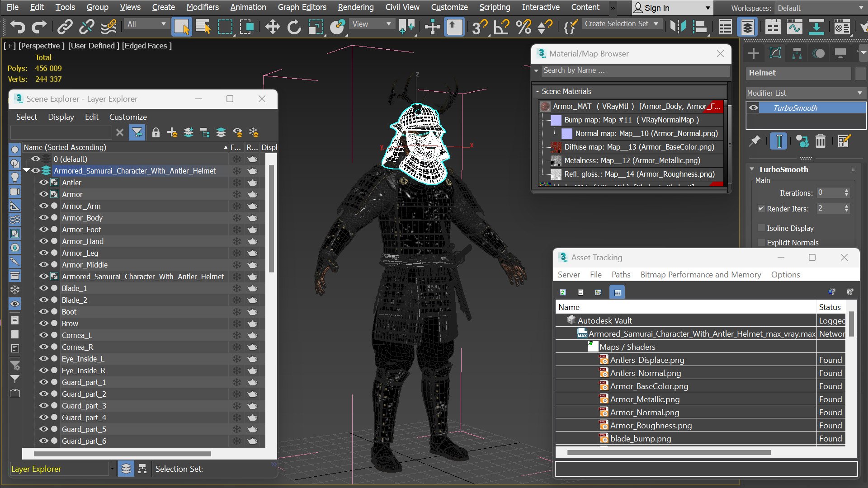Toggle the Percent Snap tool
The image size is (868, 488).
(524, 27)
